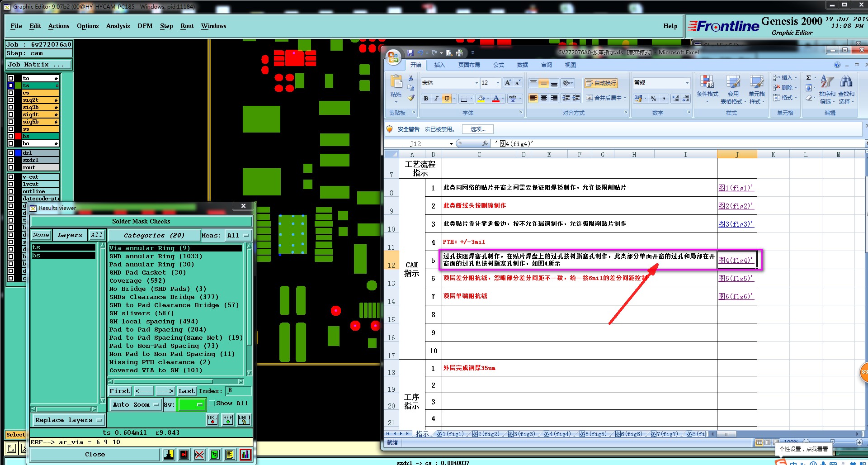
Task: Click Save icon in Excel quick access toolbar
Action: pos(410,53)
